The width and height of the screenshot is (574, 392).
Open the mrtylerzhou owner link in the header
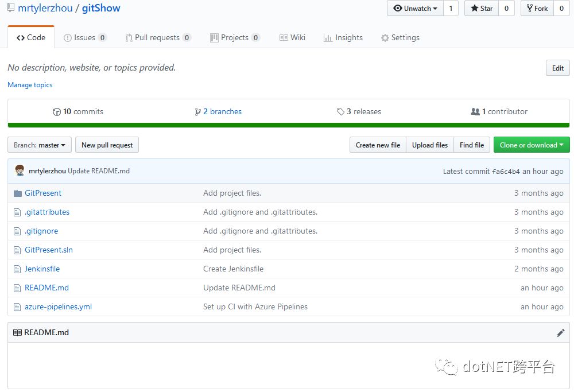point(45,8)
